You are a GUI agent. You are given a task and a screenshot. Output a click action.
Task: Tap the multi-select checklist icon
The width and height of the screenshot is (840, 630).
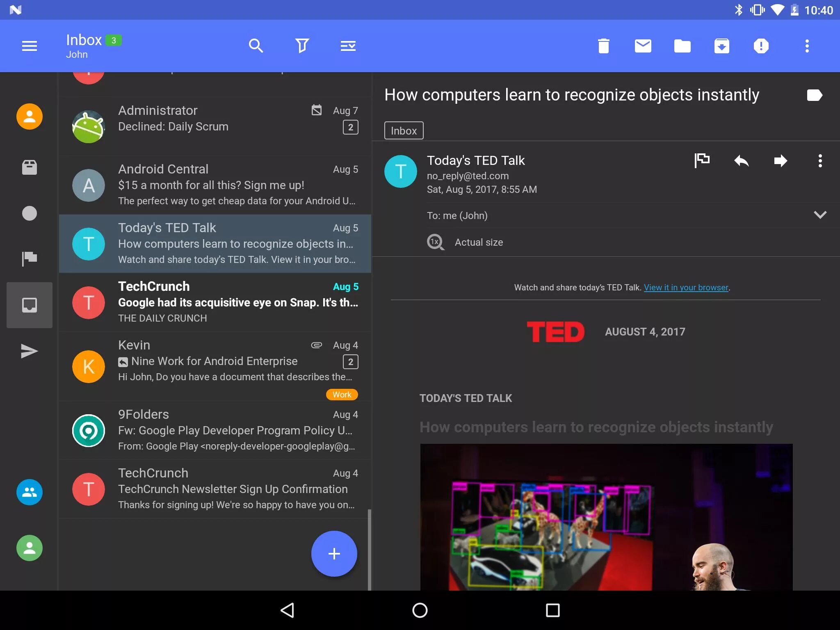click(348, 46)
